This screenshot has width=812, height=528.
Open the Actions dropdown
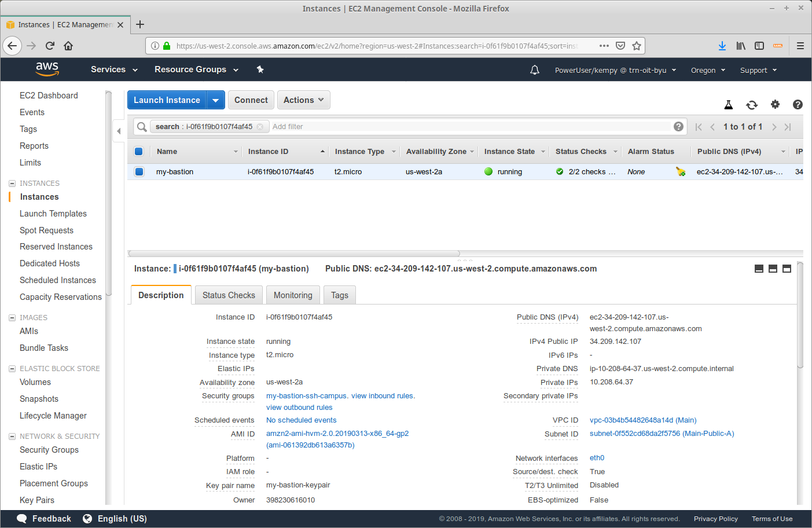tap(304, 100)
